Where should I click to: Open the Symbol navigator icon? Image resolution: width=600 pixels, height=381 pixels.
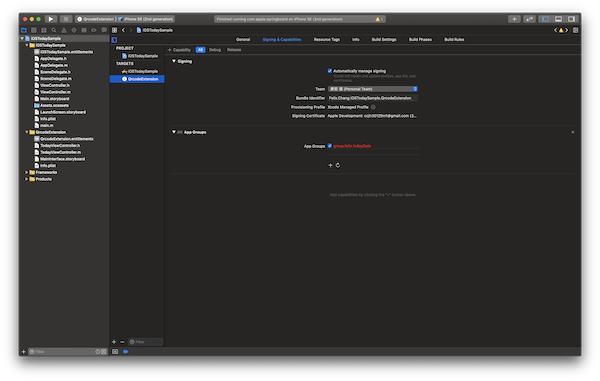point(44,30)
